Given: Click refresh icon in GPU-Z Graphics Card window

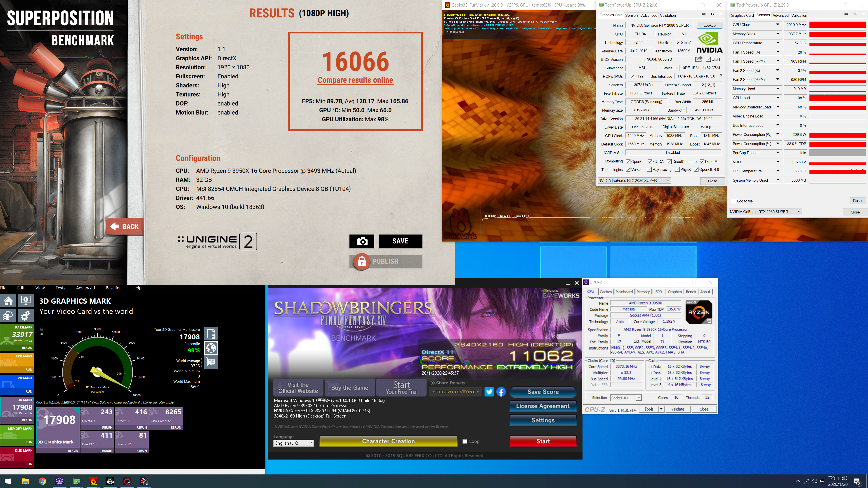Looking at the screenshot, I should pyautogui.click(x=712, y=14).
